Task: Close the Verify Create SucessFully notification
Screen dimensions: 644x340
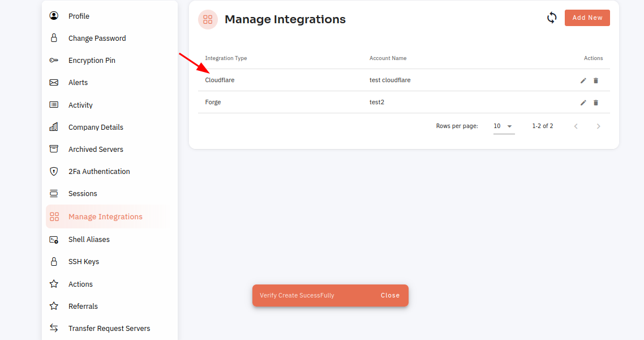Action: point(390,295)
